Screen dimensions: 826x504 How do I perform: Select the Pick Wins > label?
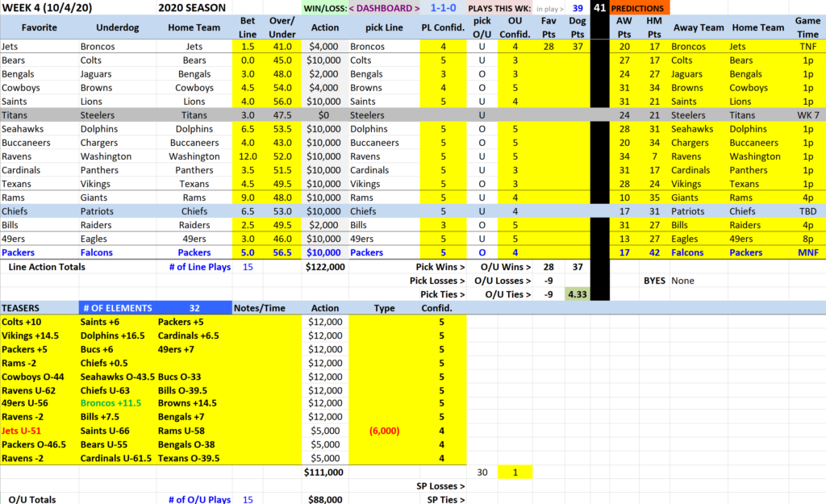click(440, 267)
